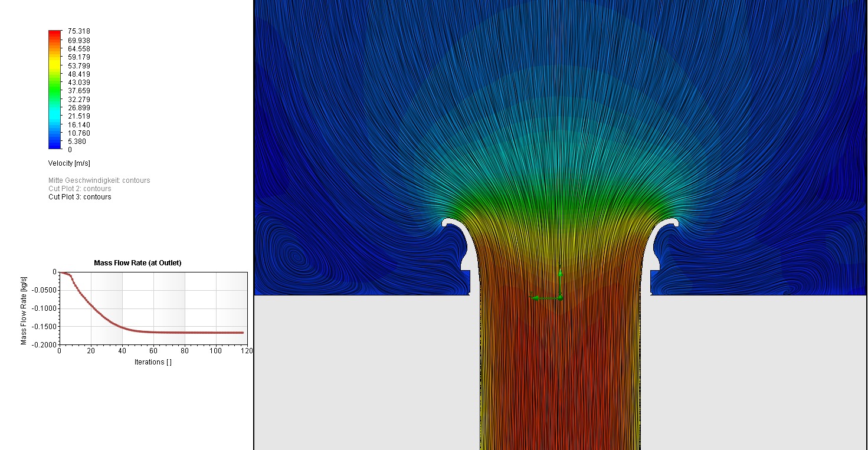Select the maximum legend value 75.318
Viewport: 868px width, 450px height.
tap(79, 31)
